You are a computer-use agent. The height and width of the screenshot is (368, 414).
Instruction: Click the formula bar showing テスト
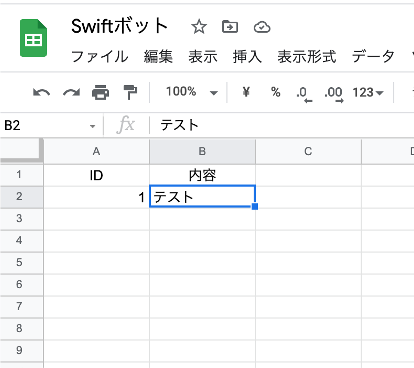282,125
